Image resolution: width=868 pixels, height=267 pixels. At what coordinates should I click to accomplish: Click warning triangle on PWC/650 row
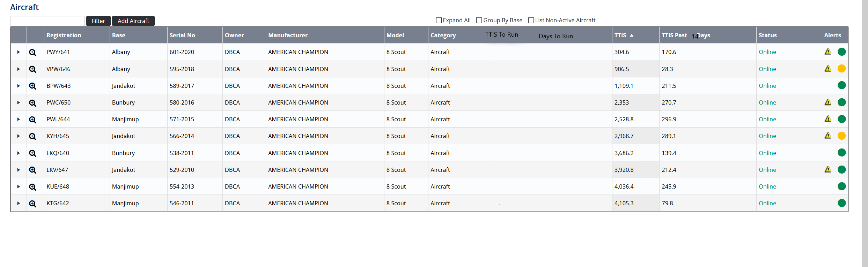point(828,102)
